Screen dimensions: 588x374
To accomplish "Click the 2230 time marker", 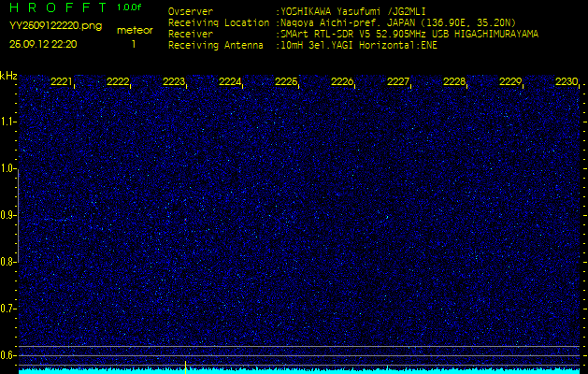I will pyautogui.click(x=566, y=82).
